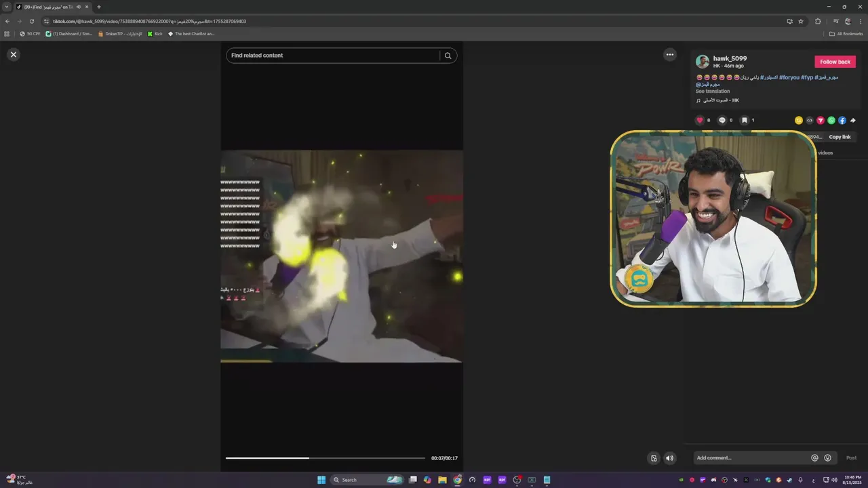Mute the tab via speaker icon

[x=79, y=7]
